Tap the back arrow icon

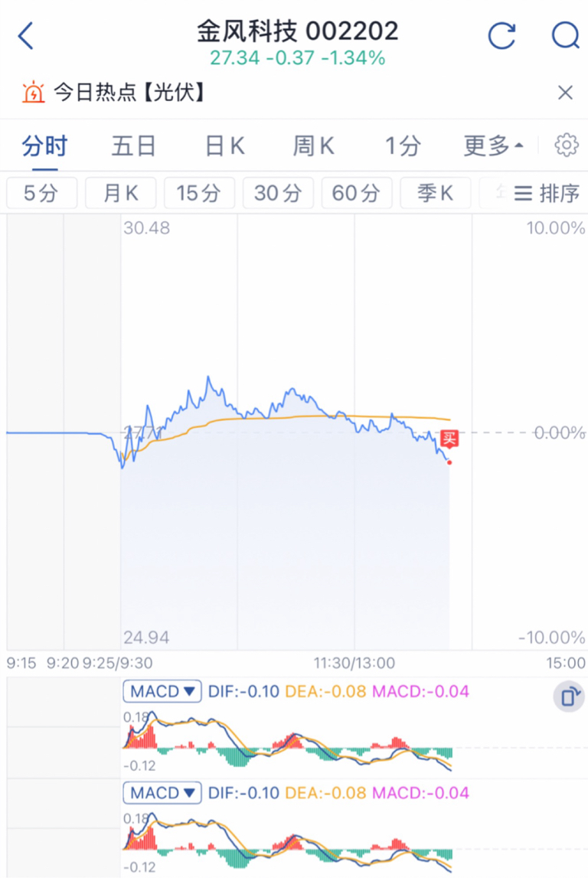coord(26,36)
